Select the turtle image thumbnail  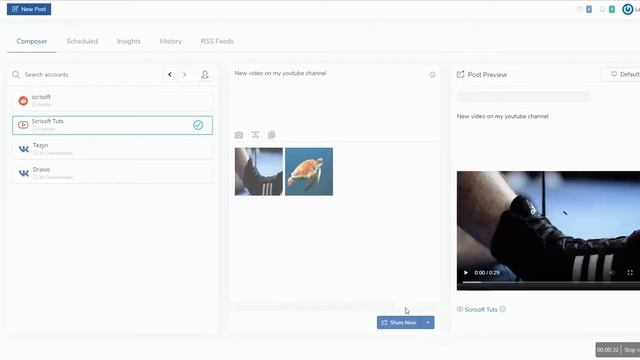point(309,171)
